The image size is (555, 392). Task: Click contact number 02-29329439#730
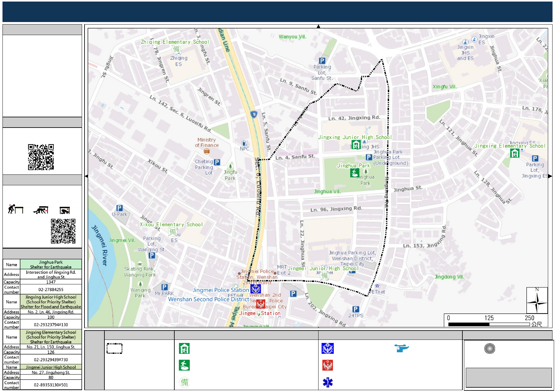point(51,360)
